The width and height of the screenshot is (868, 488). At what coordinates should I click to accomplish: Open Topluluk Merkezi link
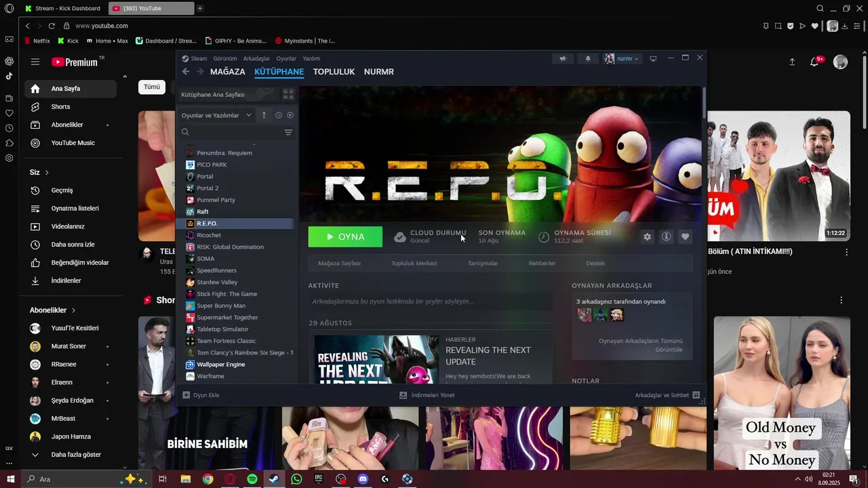pos(414,263)
